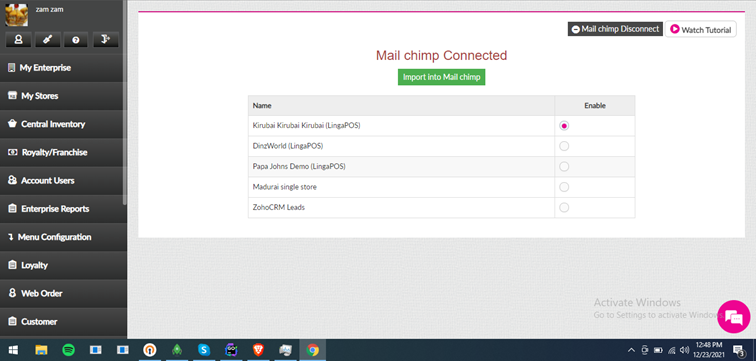This screenshot has height=361, width=756.
Task: Click the 'Madurai single store' name cell
Action: [x=401, y=187]
